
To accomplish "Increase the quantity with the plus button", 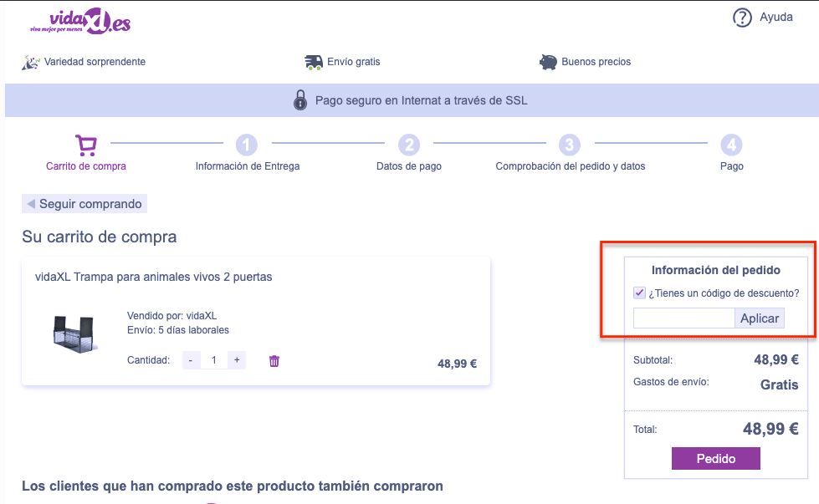I will pos(237,360).
